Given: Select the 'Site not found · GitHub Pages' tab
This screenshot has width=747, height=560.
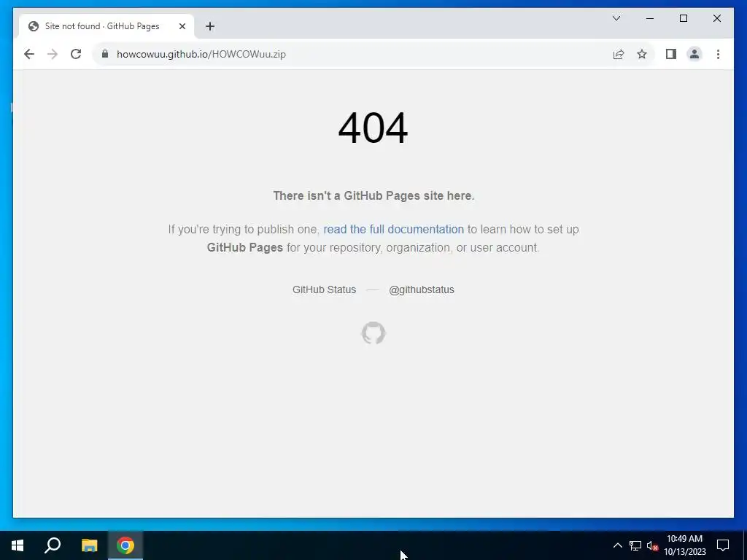Looking at the screenshot, I should (x=107, y=26).
